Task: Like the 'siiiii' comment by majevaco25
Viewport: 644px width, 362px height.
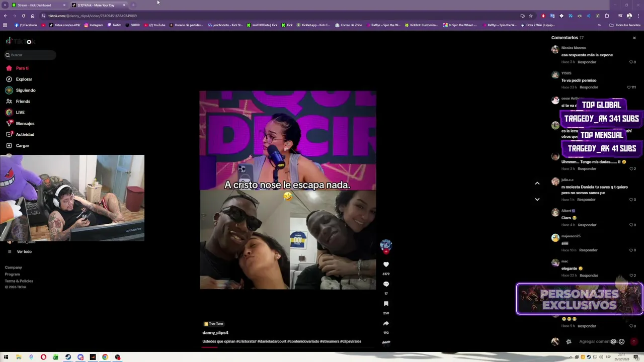Action: [631, 250]
